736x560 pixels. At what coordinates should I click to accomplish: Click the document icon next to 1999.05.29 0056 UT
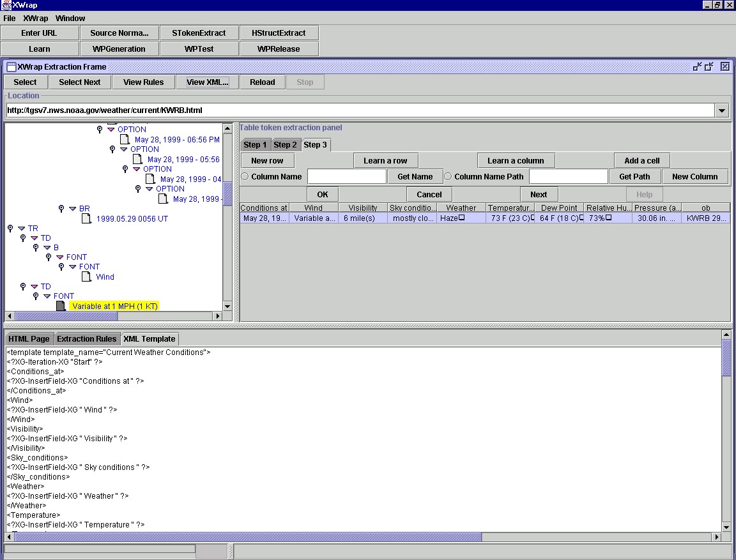click(86, 218)
